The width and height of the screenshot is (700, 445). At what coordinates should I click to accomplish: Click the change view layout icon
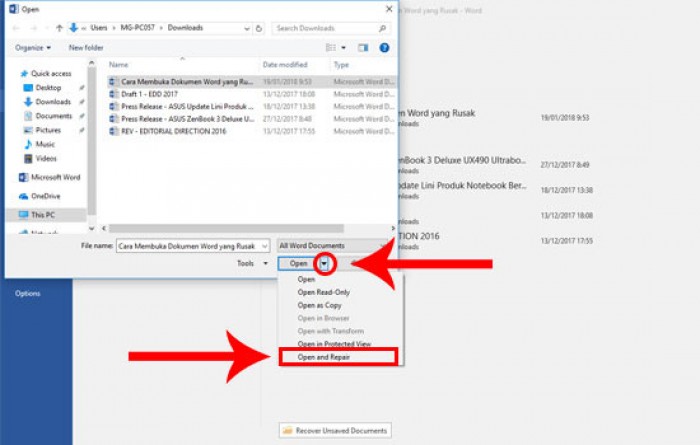point(331,47)
